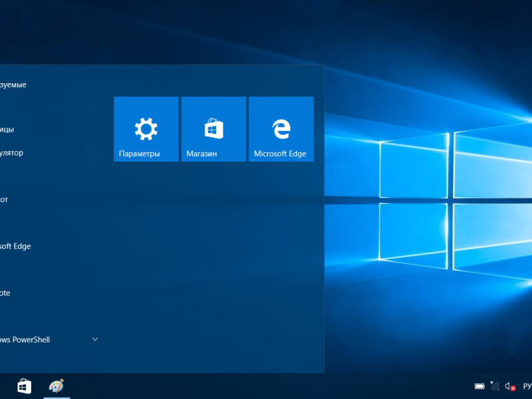Switch to Paint on the taskbar

57,386
